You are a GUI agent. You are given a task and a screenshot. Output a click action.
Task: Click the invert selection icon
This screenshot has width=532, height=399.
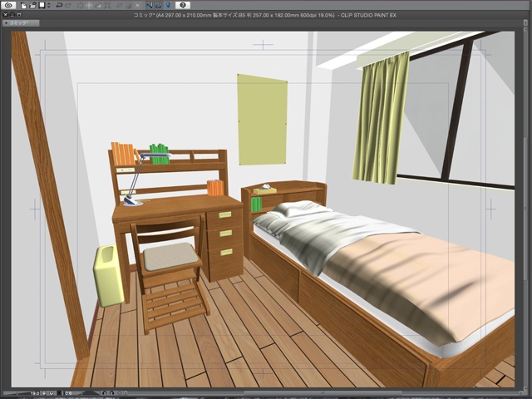click(x=128, y=6)
